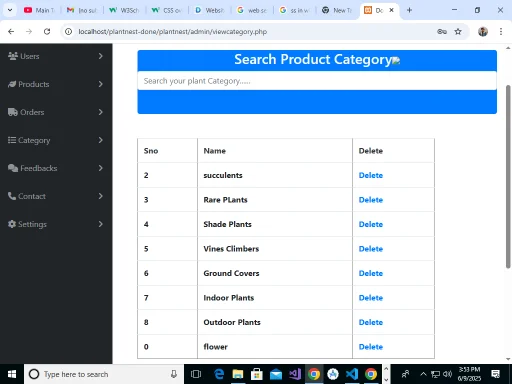This screenshot has height=384, width=512.
Task: Delete the flower category
Action: pyautogui.click(x=371, y=347)
